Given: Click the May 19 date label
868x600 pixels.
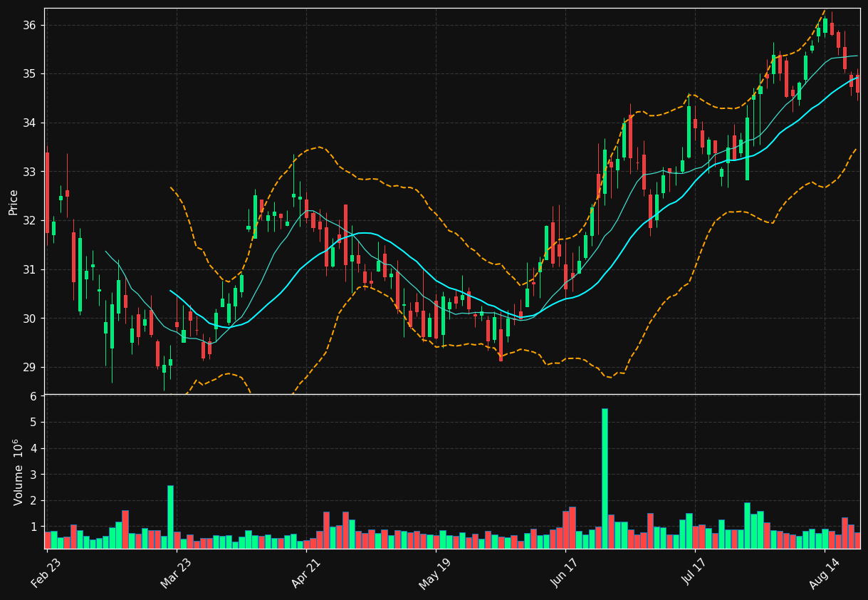Looking at the screenshot, I should point(435,573).
